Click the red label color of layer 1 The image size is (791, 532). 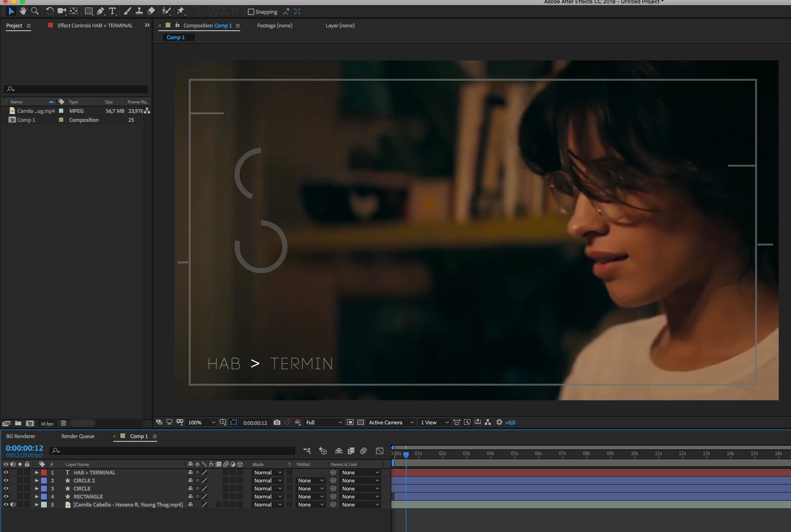44,473
